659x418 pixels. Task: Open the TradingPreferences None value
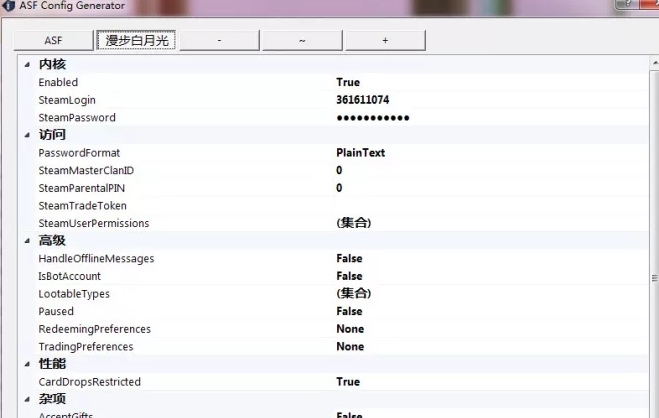point(350,347)
